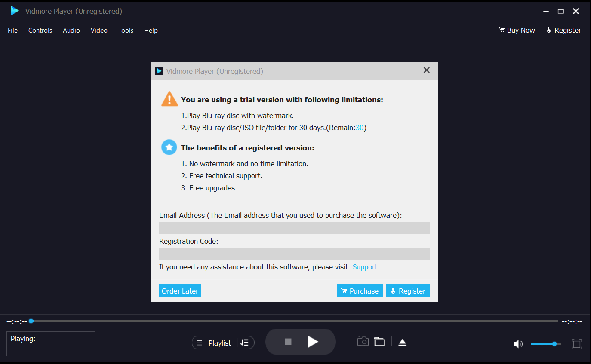This screenshot has height=364, width=591.
Task: Click the total time readout right of progress bar
Action: point(572,321)
